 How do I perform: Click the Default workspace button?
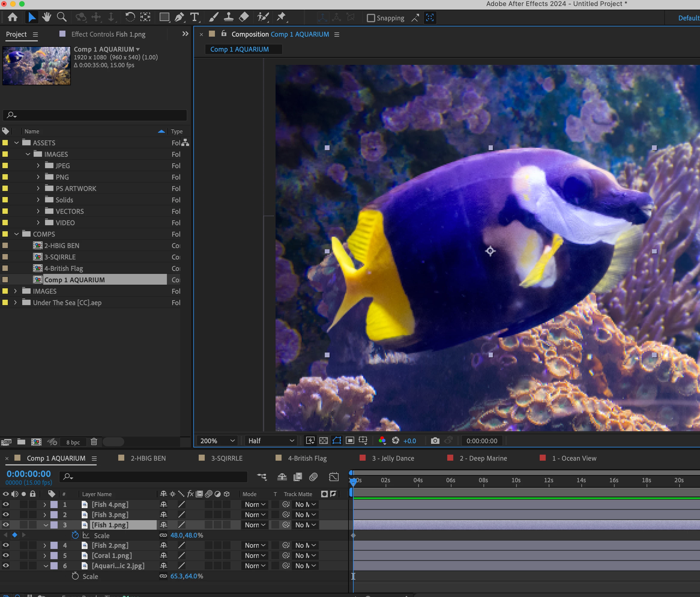click(688, 18)
